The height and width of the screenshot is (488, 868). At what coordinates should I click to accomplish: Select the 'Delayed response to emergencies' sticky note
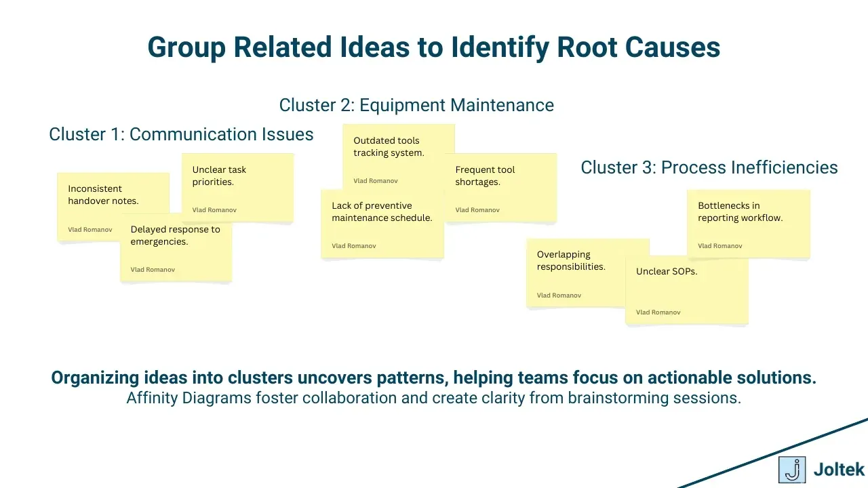176,247
